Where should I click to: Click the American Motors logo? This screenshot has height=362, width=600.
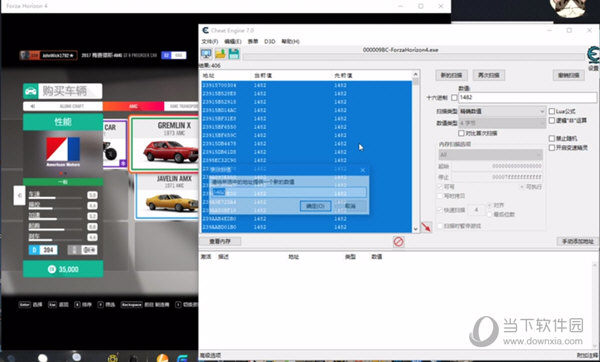63,152
